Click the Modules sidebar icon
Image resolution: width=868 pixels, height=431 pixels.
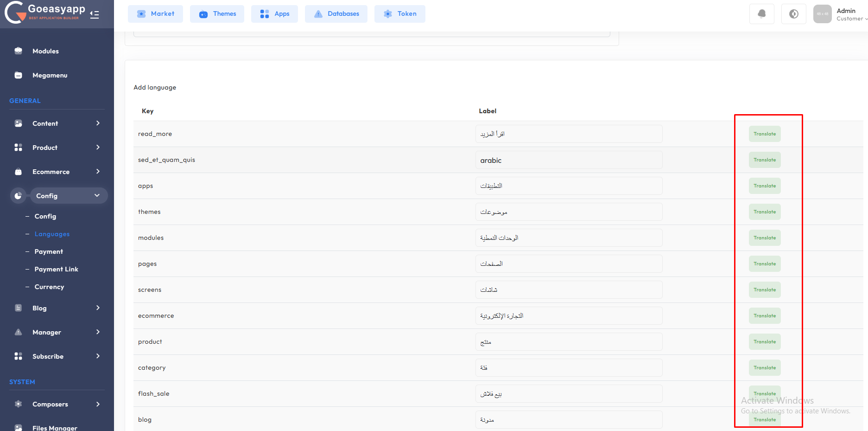(x=19, y=51)
